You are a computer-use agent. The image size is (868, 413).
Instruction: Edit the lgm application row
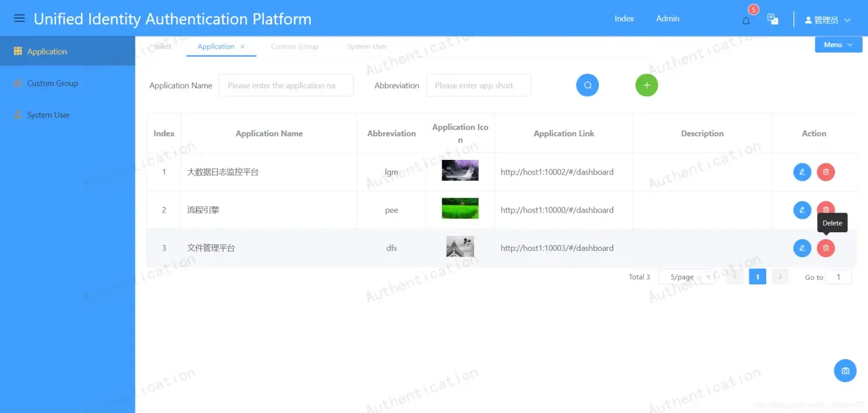point(802,172)
